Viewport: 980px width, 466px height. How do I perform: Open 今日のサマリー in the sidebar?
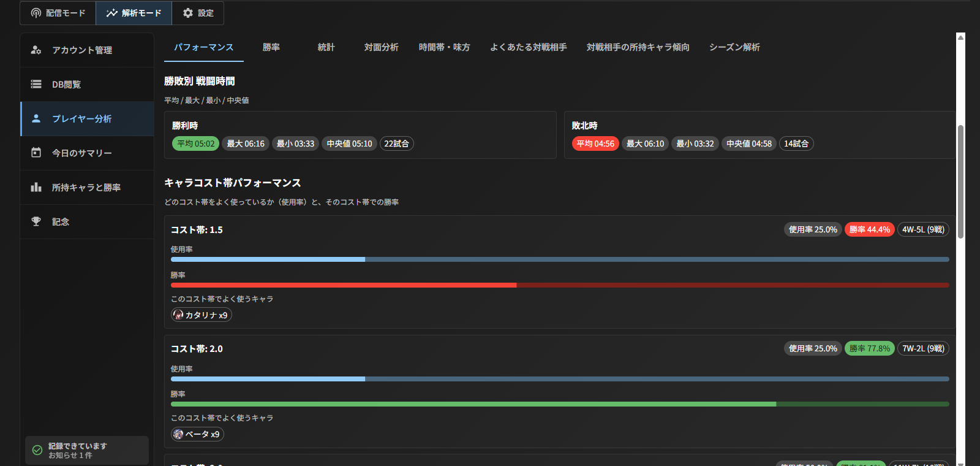click(87, 153)
